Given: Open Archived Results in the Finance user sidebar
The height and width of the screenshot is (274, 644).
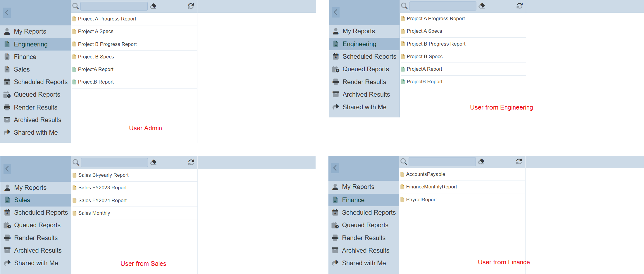Looking at the screenshot, I should click(365, 251).
